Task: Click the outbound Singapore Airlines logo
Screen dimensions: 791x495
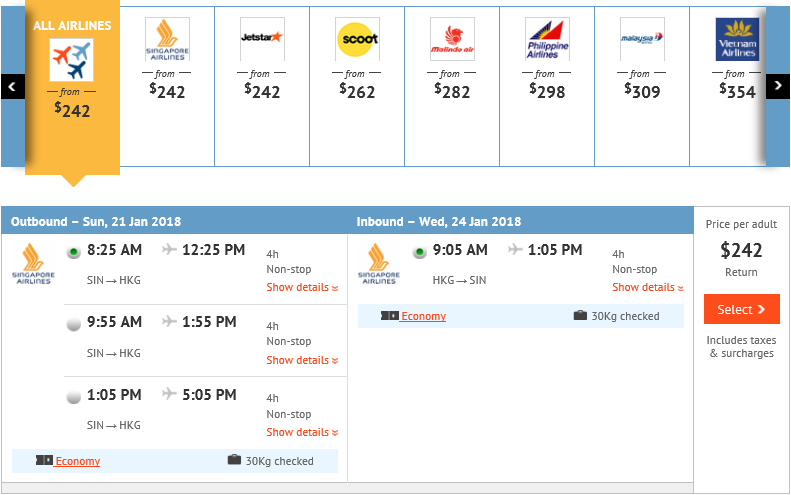Action: coord(33,264)
